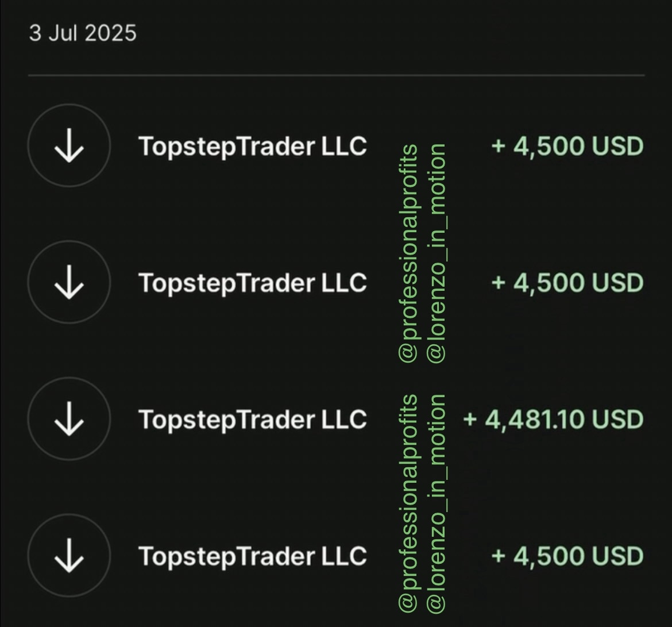
Task: Click the second + 4,500 USD amount
Action: point(567,283)
